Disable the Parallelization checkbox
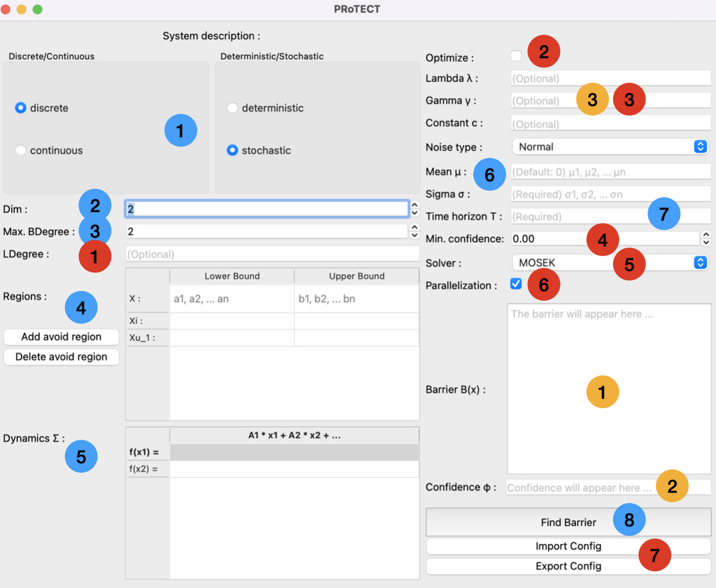The image size is (716, 588). 516,284
